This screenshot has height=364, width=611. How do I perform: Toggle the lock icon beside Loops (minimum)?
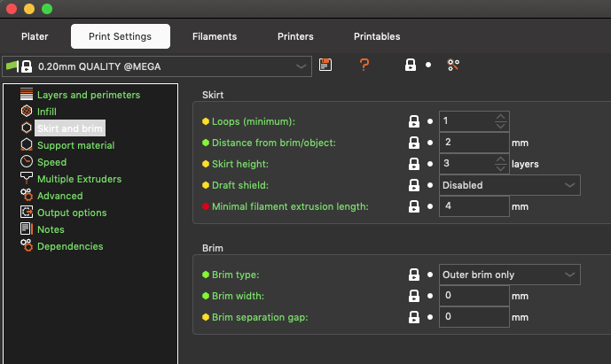(413, 121)
